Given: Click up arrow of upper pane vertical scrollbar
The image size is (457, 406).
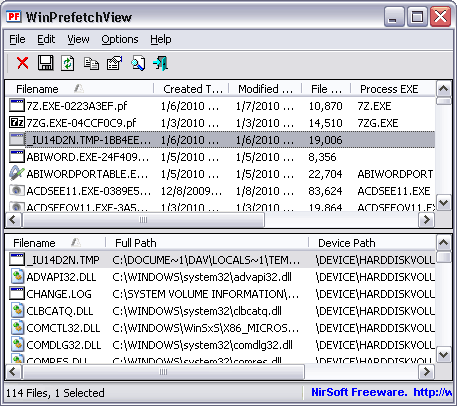Looking at the screenshot, I should click(444, 89).
